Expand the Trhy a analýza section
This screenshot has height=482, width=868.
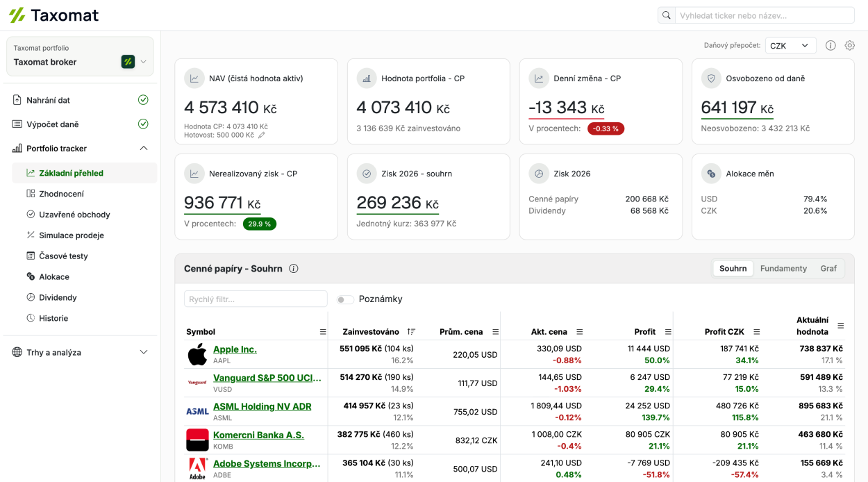pos(144,352)
